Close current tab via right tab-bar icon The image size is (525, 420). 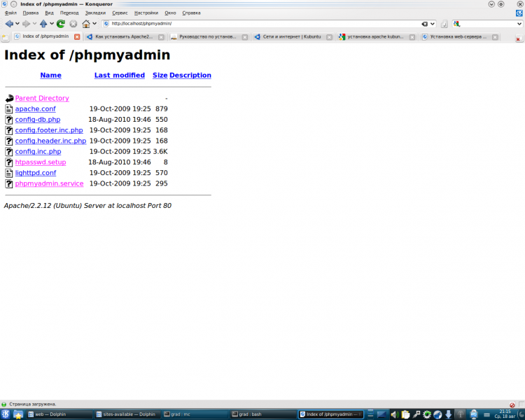pos(518,38)
